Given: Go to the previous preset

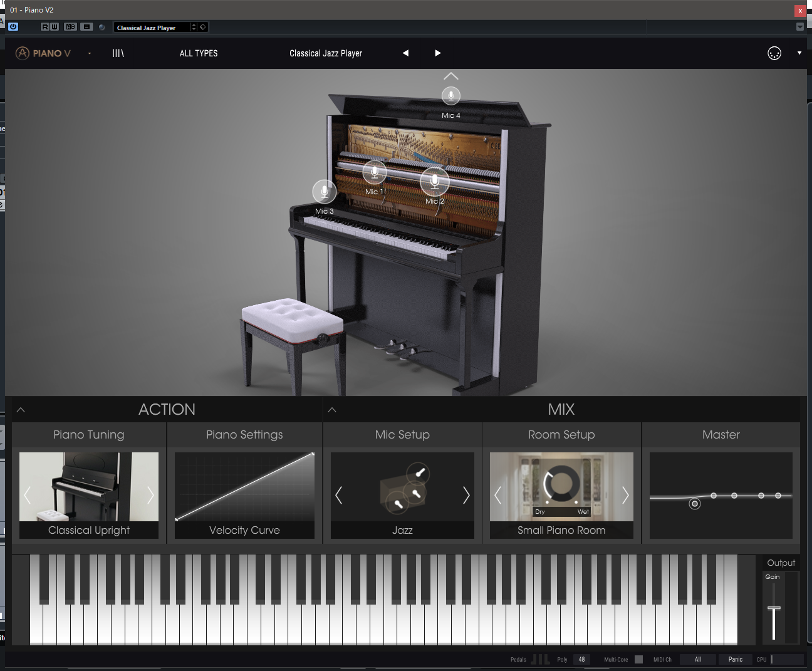Looking at the screenshot, I should (x=405, y=53).
